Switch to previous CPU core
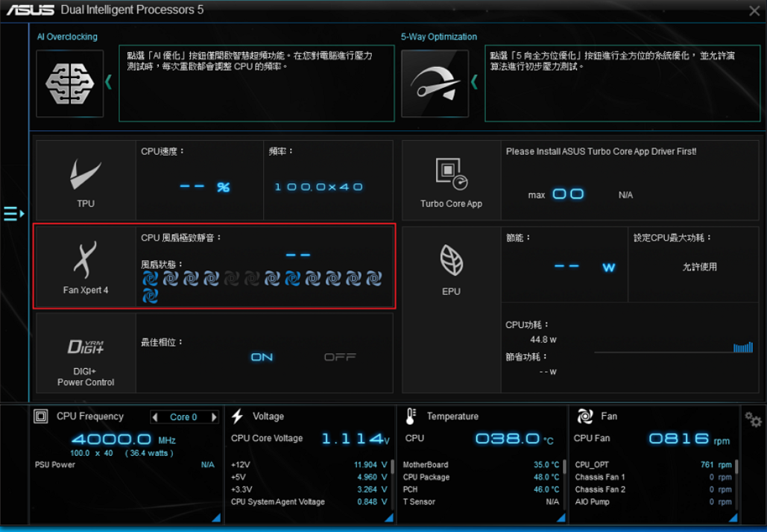 click(155, 417)
